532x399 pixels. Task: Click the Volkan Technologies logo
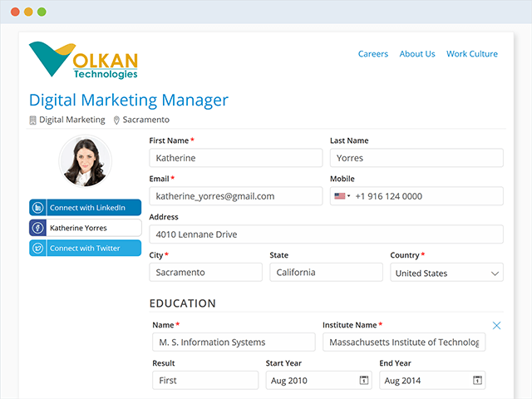pos(83,60)
